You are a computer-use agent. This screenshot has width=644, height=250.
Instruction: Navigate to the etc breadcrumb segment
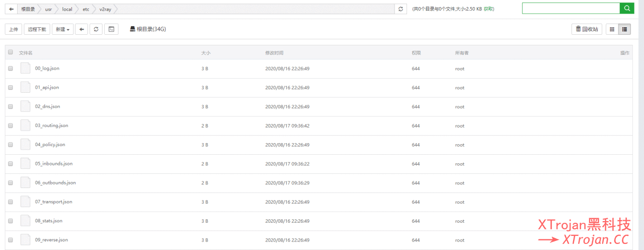tap(86, 9)
